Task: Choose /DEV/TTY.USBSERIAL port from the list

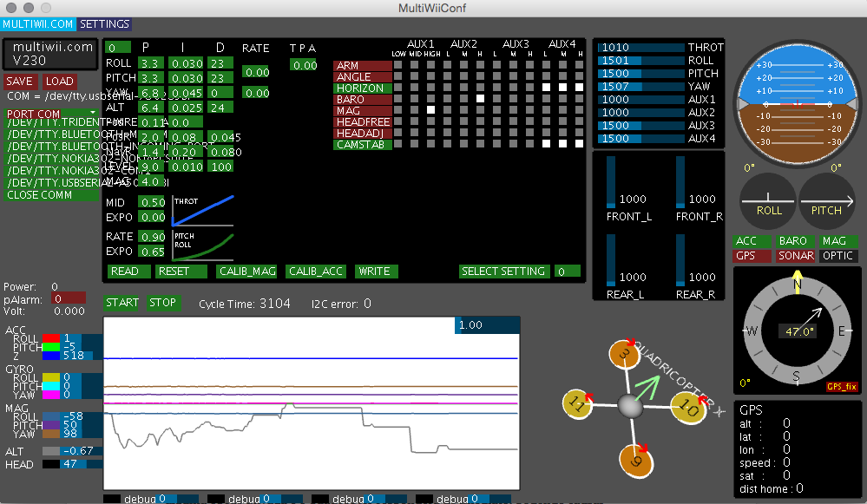Action: tap(52, 183)
